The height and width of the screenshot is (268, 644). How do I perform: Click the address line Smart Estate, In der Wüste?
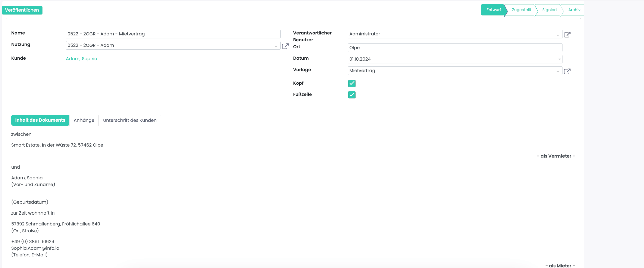pyautogui.click(x=57, y=145)
